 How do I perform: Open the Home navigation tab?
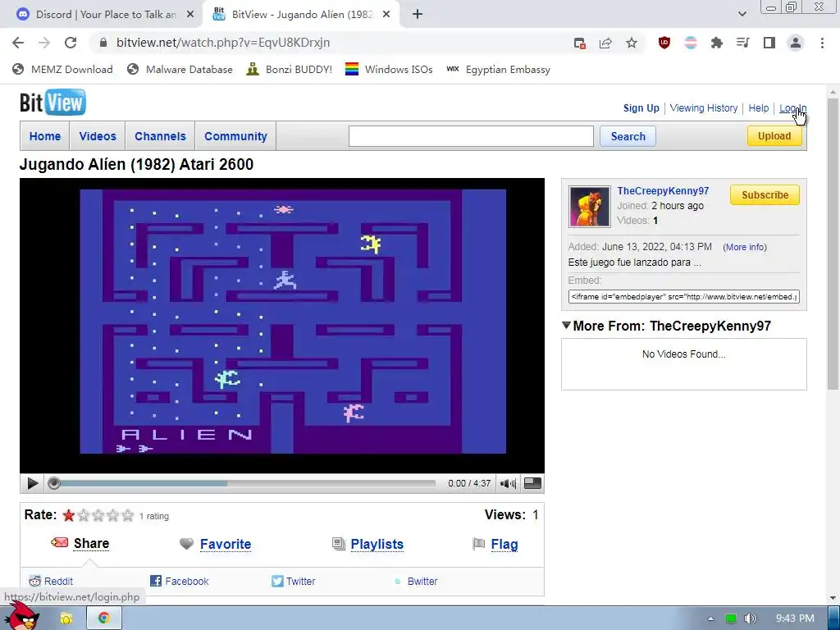[x=45, y=136]
